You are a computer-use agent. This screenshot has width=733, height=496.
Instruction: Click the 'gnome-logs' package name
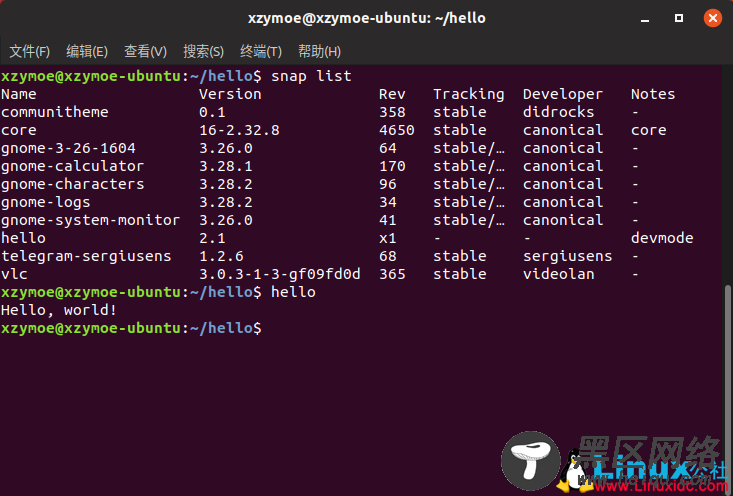[x=45, y=202]
